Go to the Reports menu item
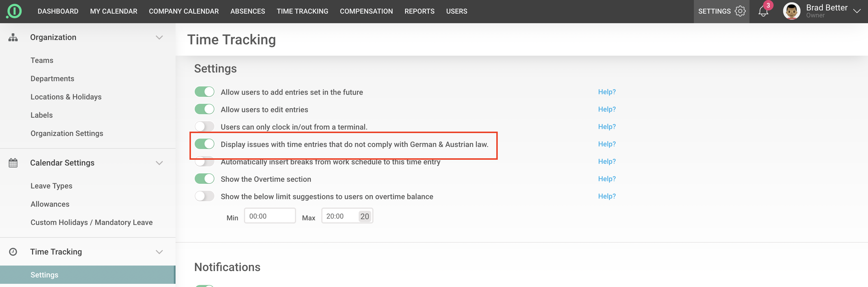Screen dimensions: 868x287 419,11
